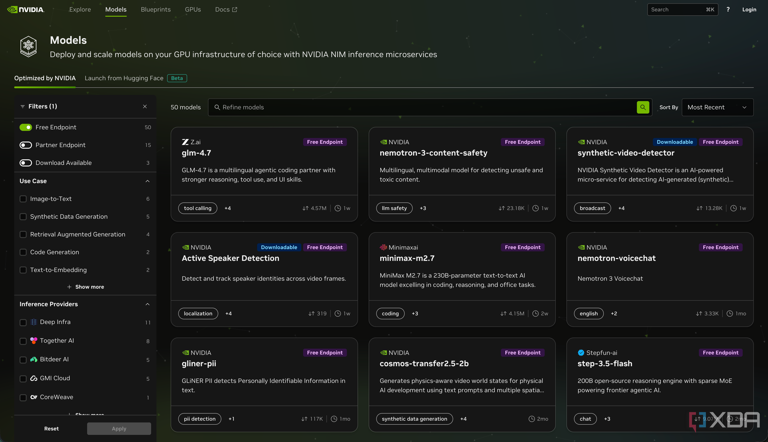Check the Deep Infra provider checkbox
Screen dimensions: 768x442
23,322
